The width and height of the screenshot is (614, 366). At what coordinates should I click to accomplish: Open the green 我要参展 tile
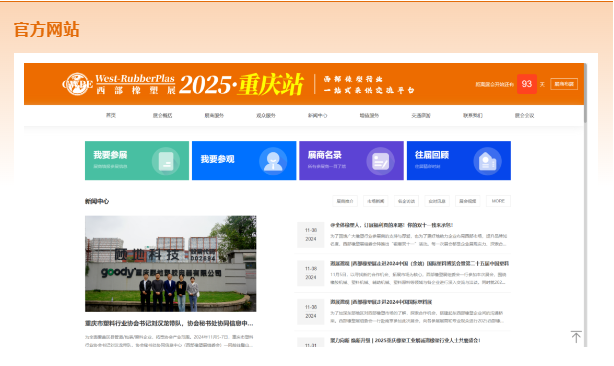137,160
